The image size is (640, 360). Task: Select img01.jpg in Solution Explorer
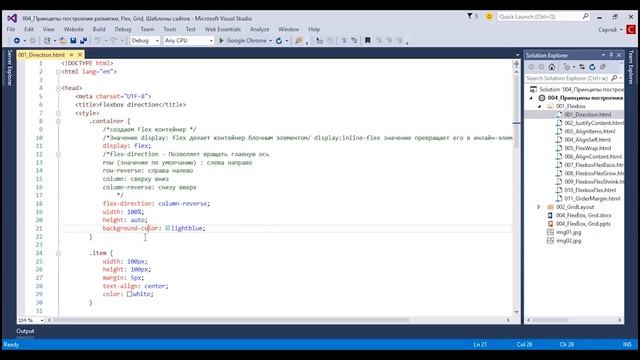point(569,232)
